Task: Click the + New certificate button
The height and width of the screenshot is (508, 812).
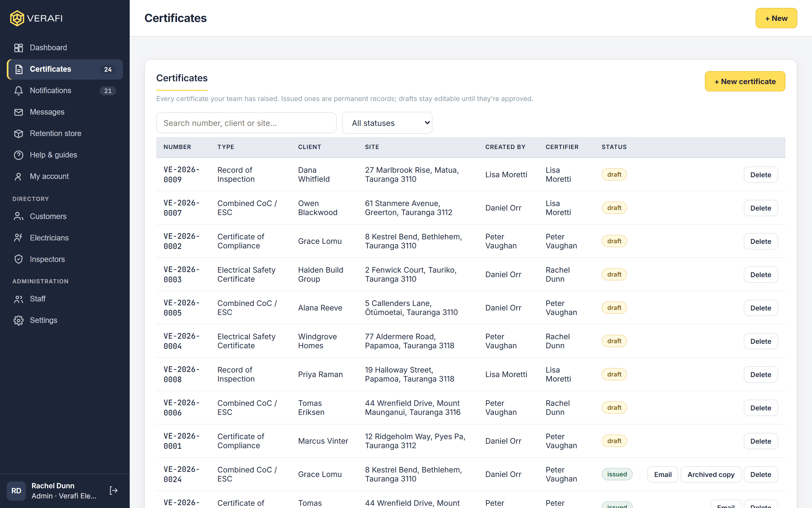Action: [745, 81]
